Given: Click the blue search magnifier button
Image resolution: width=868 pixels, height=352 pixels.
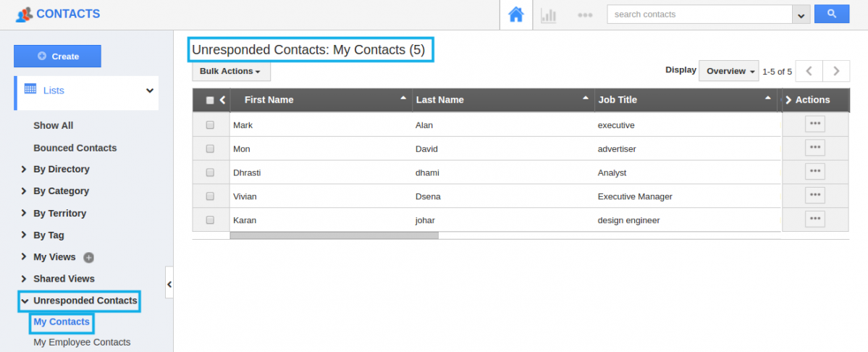Looking at the screenshot, I should tap(832, 14).
